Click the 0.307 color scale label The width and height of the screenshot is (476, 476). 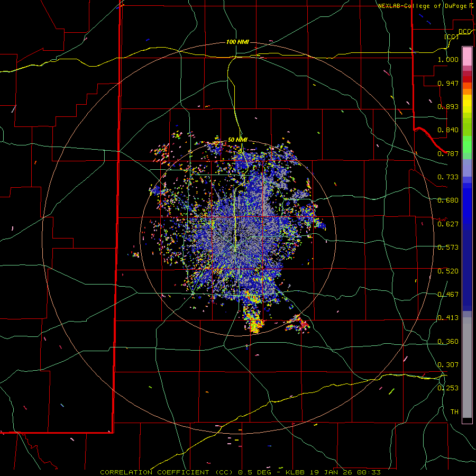click(448, 365)
